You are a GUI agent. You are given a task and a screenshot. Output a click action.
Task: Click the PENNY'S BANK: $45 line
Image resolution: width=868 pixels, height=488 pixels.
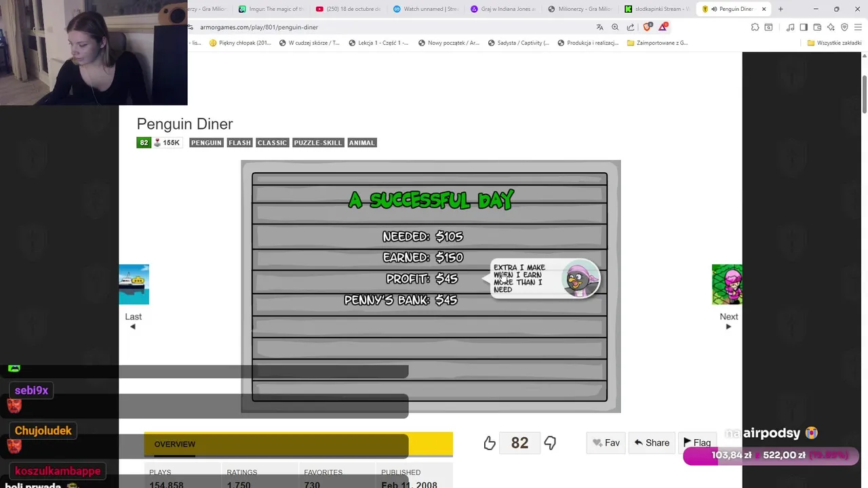[x=401, y=300]
